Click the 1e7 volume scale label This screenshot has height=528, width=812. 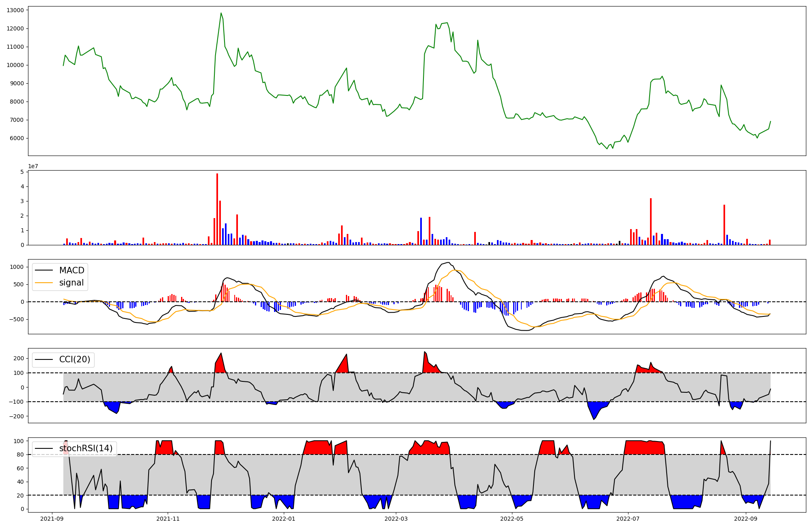pos(33,166)
